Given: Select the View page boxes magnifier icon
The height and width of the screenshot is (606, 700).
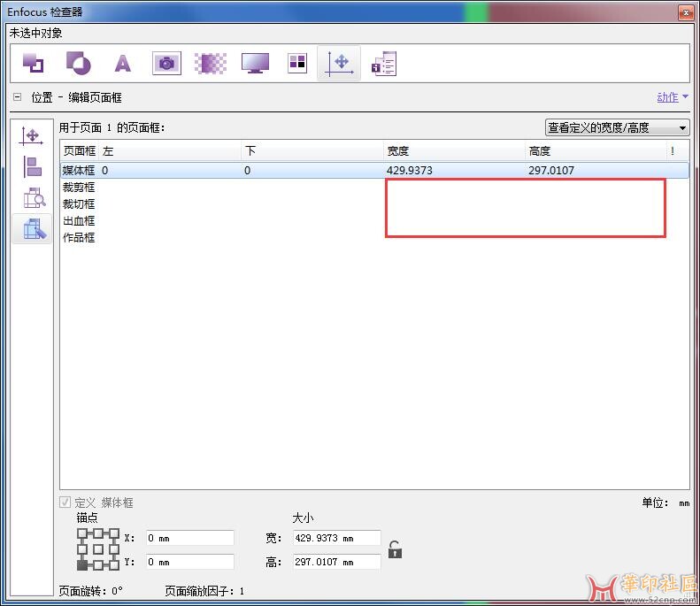Looking at the screenshot, I should [34, 197].
